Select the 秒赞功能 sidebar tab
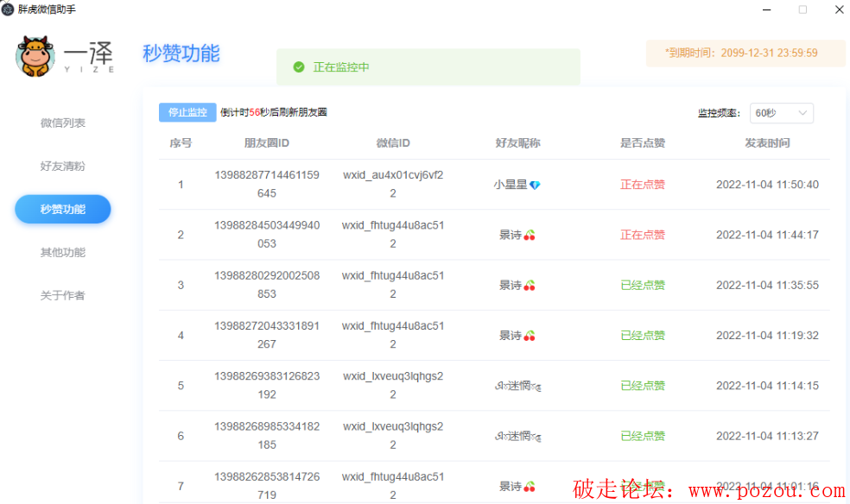This screenshot has height=504, width=850. pyautogui.click(x=63, y=209)
